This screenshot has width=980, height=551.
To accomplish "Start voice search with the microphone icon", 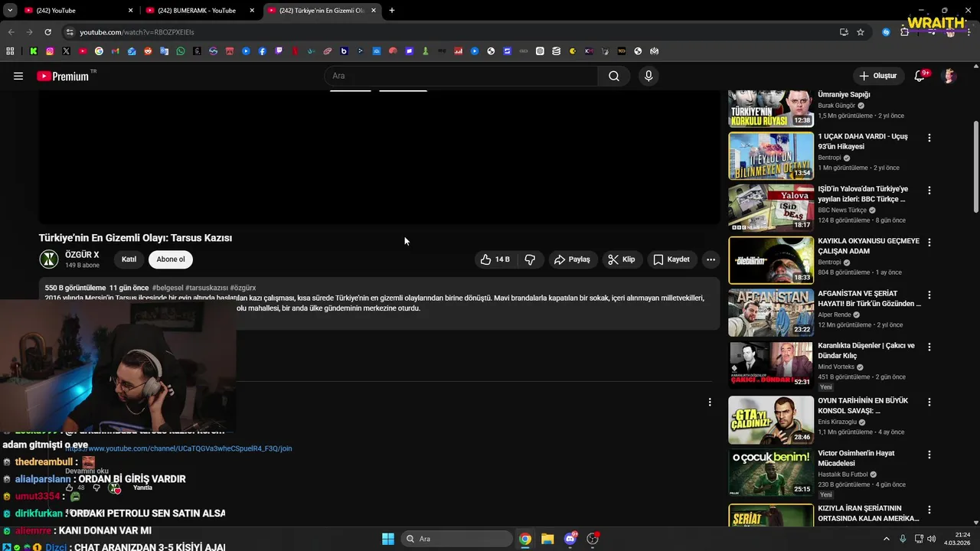I will (648, 76).
